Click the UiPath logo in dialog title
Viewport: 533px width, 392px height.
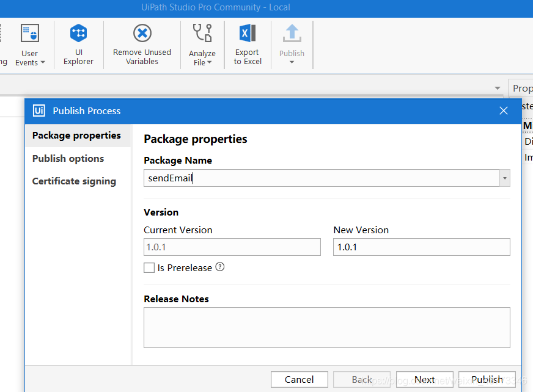pyautogui.click(x=40, y=111)
